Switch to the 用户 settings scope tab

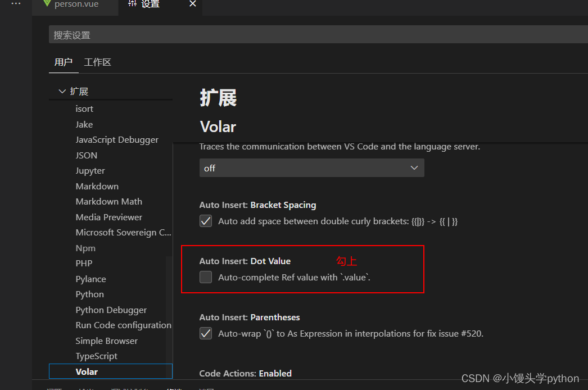(64, 62)
